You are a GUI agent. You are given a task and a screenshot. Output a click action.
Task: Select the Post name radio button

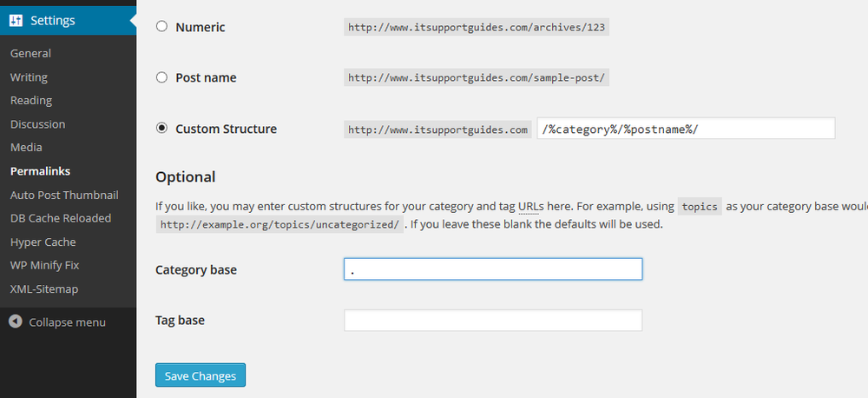(x=161, y=77)
